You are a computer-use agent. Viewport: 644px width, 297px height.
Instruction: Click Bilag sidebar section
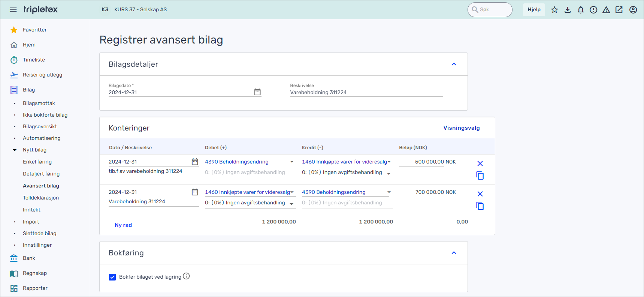(x=28, y=90)
